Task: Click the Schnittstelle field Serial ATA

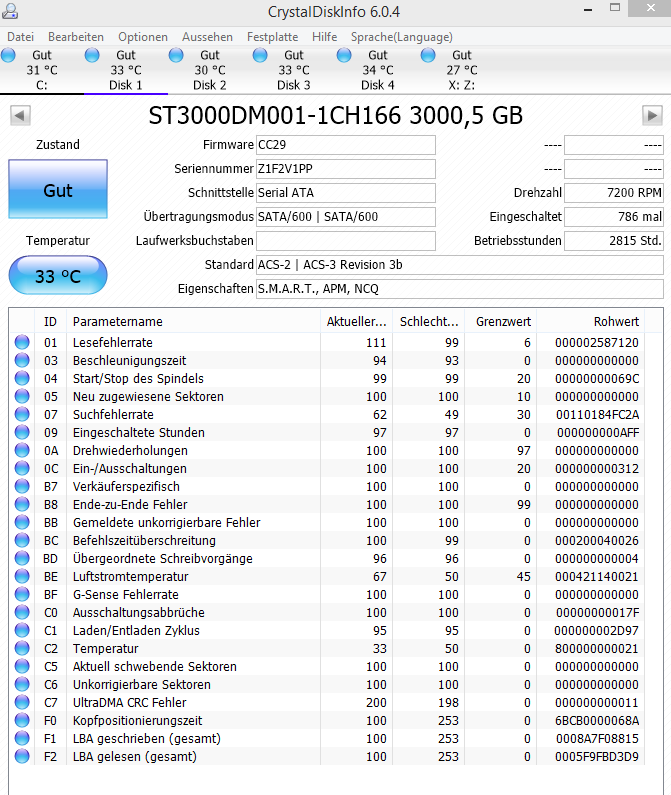Action: 346,193
